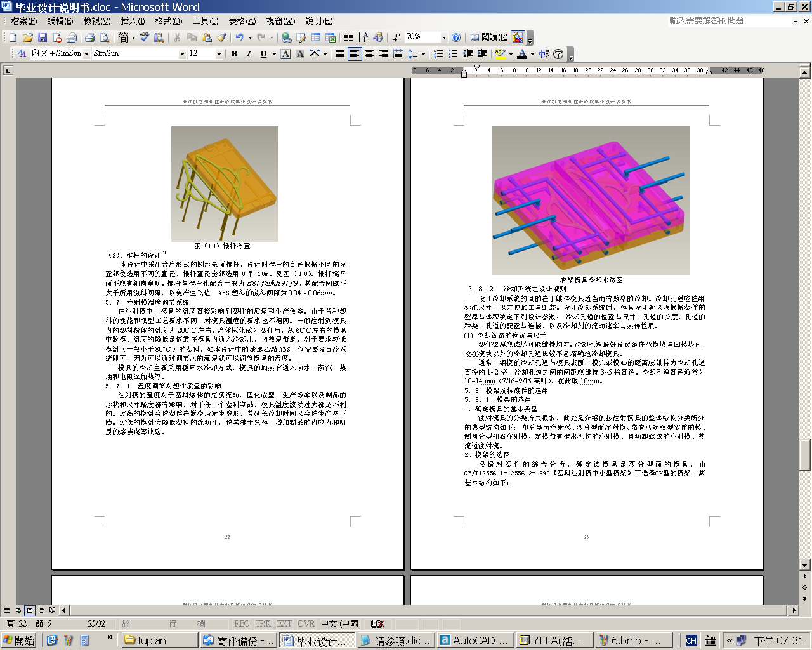The height and width of the screenshot is (650, 812).
Task: Run spelling and grammar check
Action: tap(145, 37)
